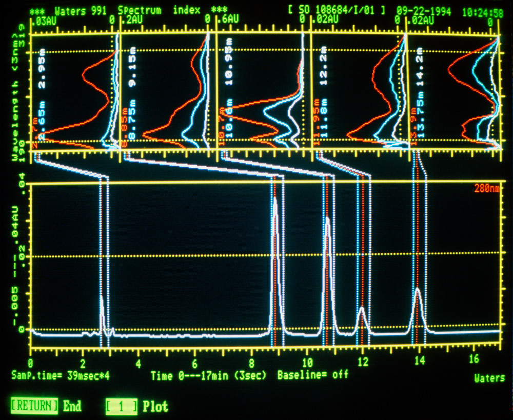Click the red 8.85m apex label

[x=125, y=128]
